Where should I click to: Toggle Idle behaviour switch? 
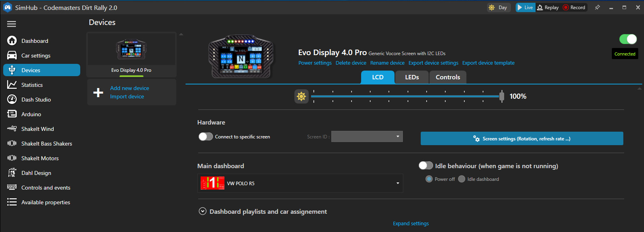[426, 165]
